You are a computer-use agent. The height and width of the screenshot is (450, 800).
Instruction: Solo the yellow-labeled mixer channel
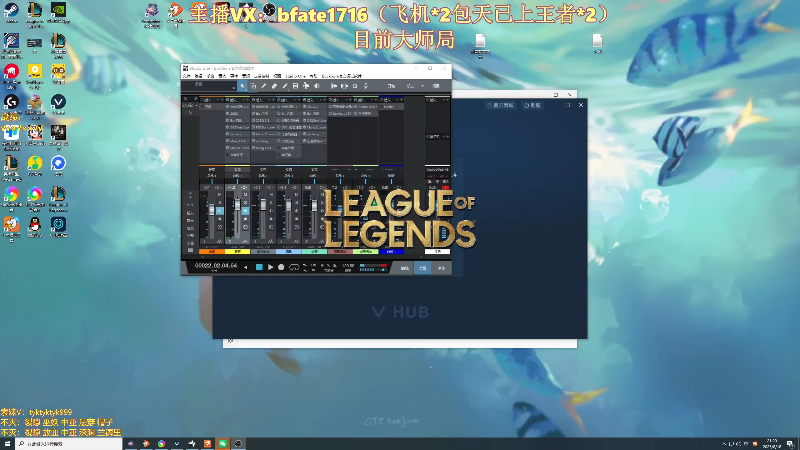point(245,203)
